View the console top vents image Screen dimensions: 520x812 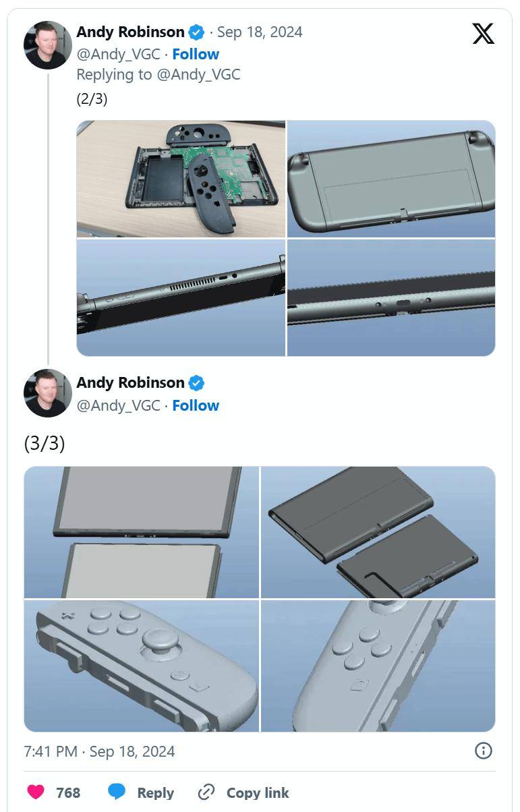point(181,297)
